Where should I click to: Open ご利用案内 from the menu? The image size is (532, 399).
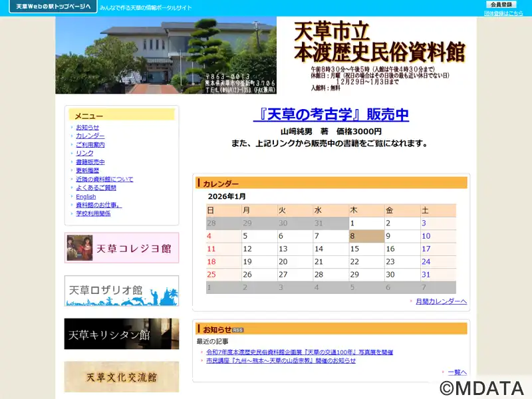tap(90, 145)
